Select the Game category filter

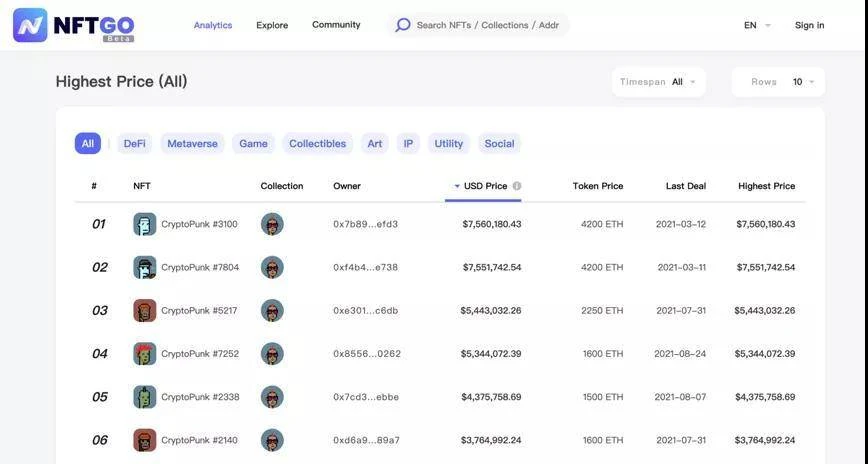click(x=253, y=143)
